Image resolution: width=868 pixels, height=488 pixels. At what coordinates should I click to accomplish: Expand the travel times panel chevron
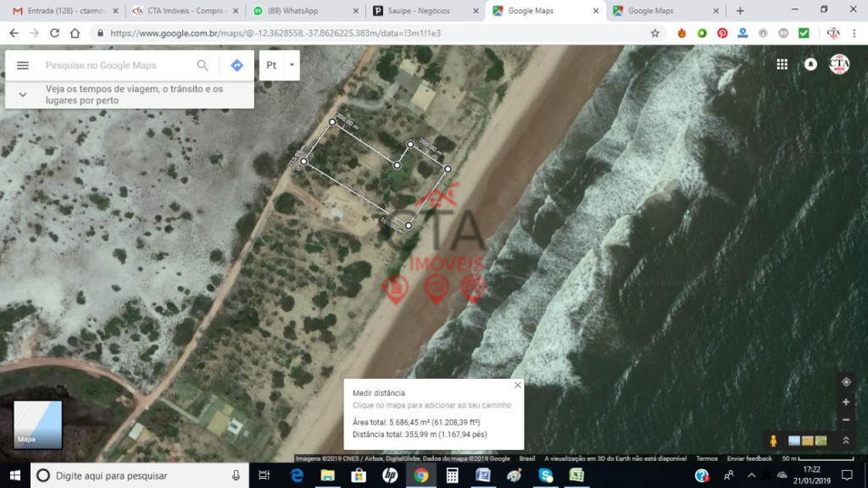click(x=23, y=94)
